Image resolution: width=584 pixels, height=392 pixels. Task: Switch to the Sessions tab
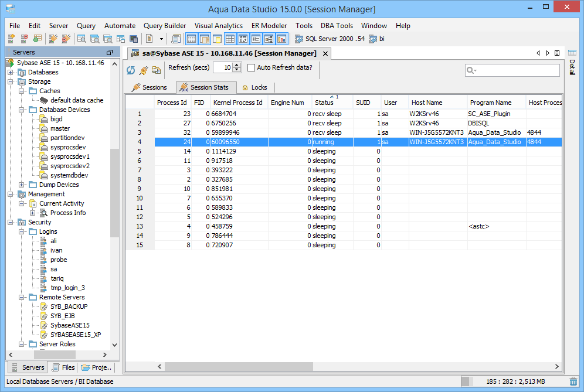(150, 87)
